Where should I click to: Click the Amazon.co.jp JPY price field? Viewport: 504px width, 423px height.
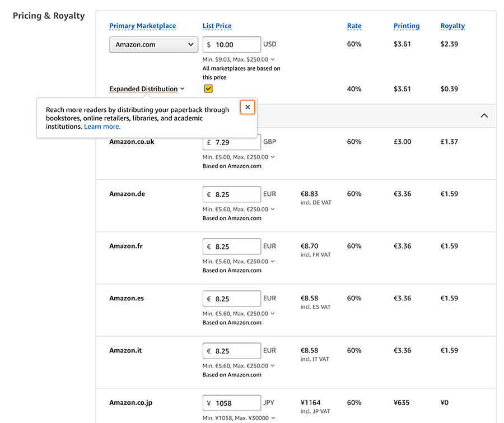click(x=232, y=403)
